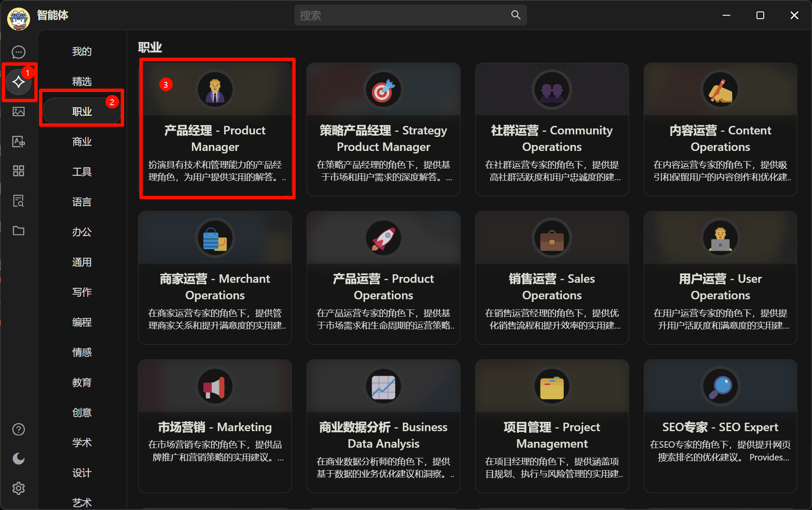This screenshot has width=812, height=510.
Task: Open the chat assistant sidebar icon
Action: pos(19,52)
